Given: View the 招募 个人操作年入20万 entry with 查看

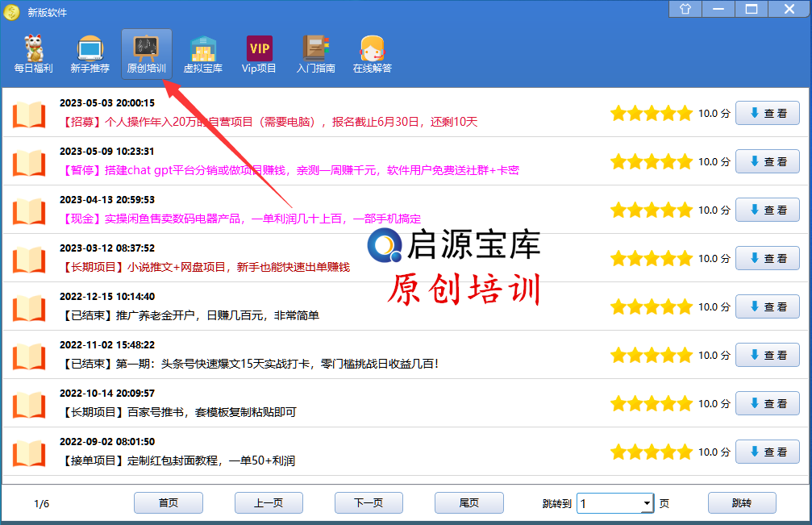Looking at the screenshot, I should tap(768, 113).
